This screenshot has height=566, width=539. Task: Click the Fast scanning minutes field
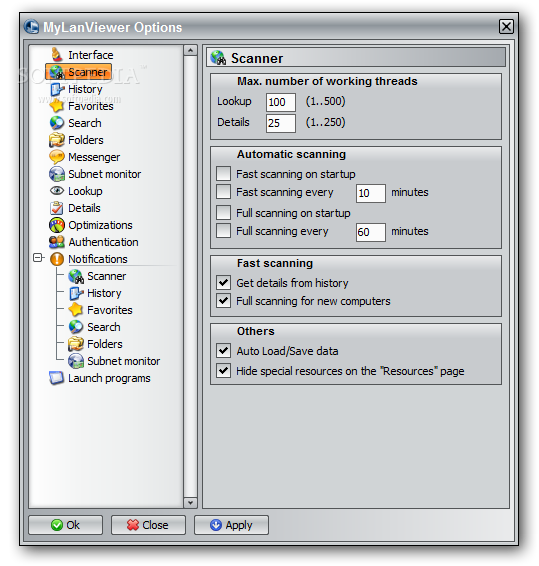click(370, 193)
